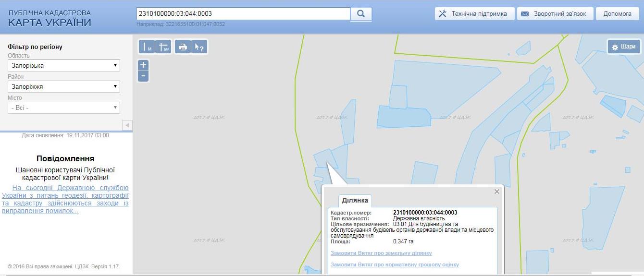Open Технічна підтримка
This screenshot has width=644, height=276.
pyautogui.click(x=474, y=14)
